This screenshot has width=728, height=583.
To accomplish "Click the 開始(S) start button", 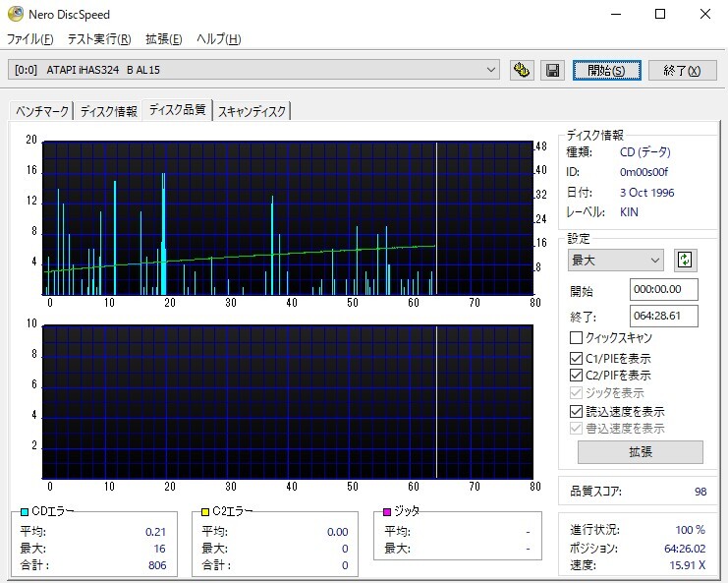I will pos(607,70).
